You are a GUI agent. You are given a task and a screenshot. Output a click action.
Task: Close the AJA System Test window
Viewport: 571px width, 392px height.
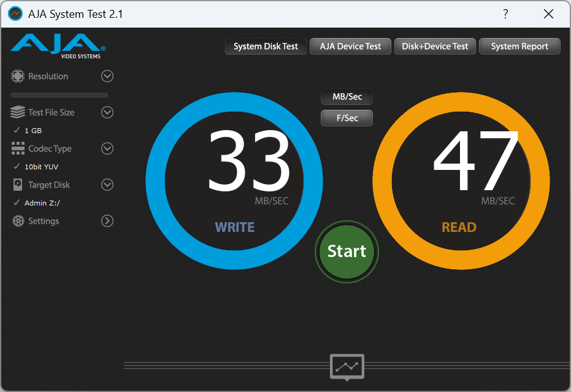(x=548, y=14)
